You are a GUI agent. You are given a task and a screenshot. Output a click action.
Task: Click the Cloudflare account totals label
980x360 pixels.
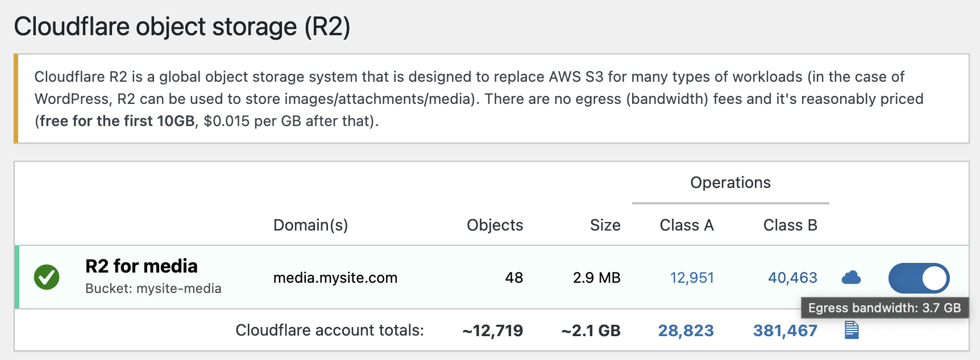pos(330,330)
